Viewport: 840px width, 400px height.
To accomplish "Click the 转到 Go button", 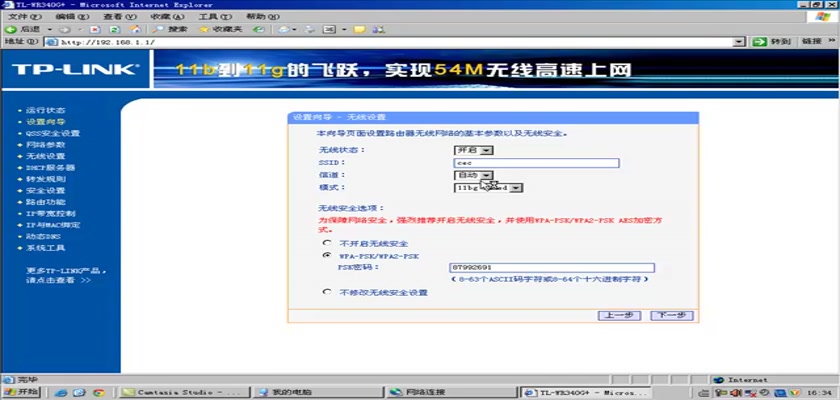I will [x=772, y=42].
